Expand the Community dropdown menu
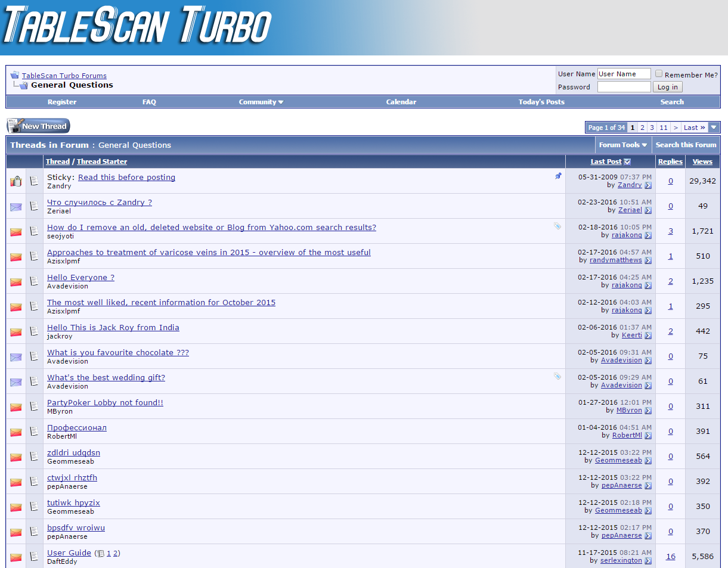The width and height of the screenshot is (728, 568). [x=261, y=102]
